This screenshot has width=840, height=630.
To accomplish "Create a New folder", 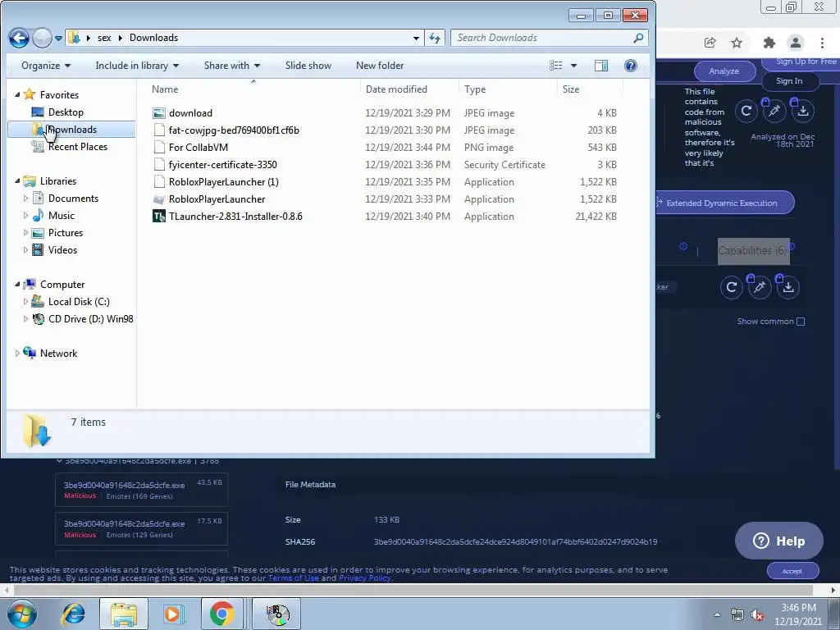I will (380, 66).
